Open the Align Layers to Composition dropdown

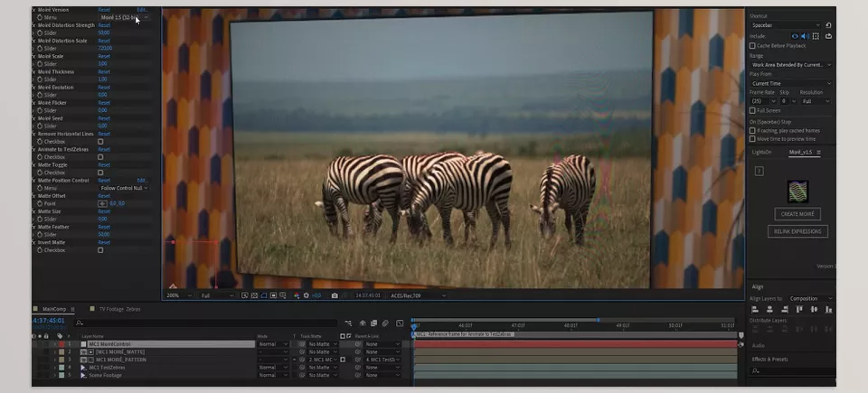810,298
